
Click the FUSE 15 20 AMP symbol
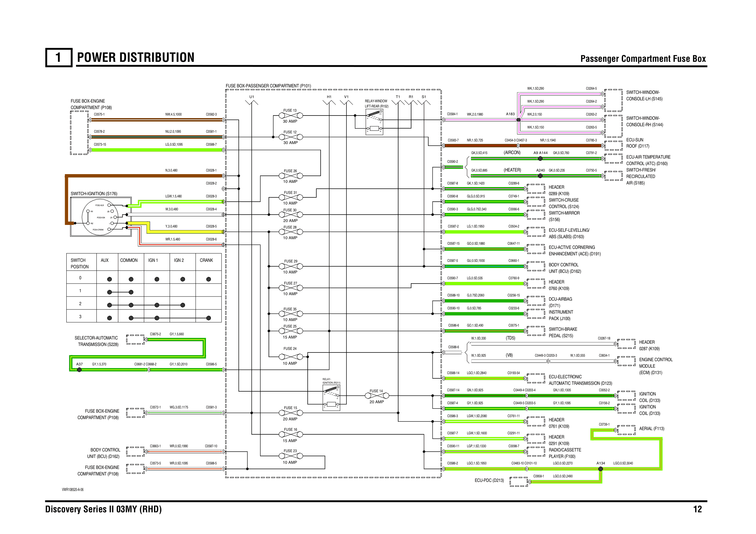click(x=290, y=413)
